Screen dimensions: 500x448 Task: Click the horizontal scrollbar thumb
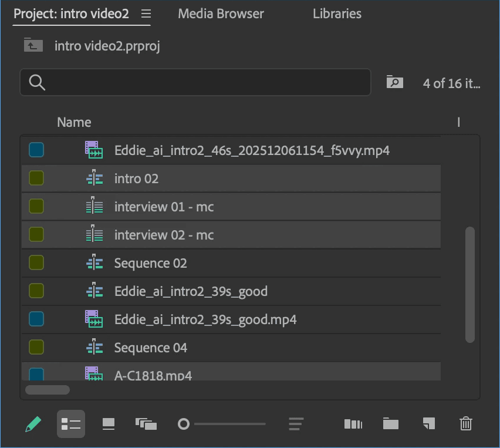48,390
